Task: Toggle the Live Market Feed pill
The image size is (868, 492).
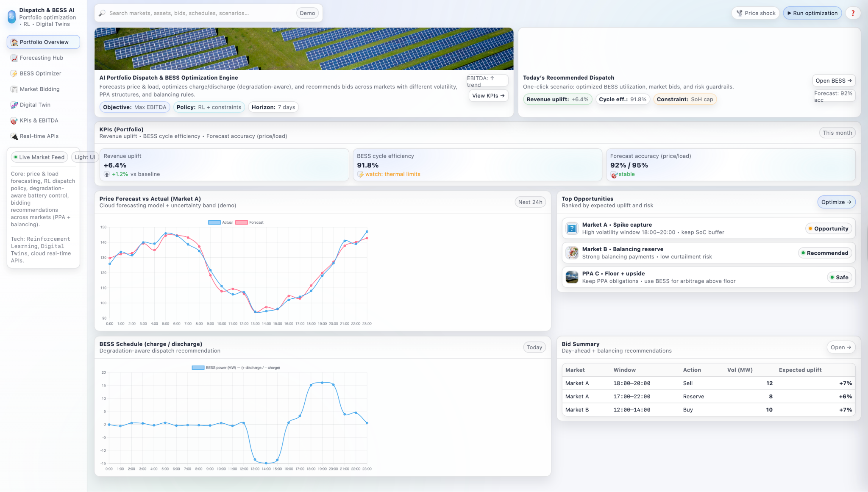Action: (x=39, y=157)
